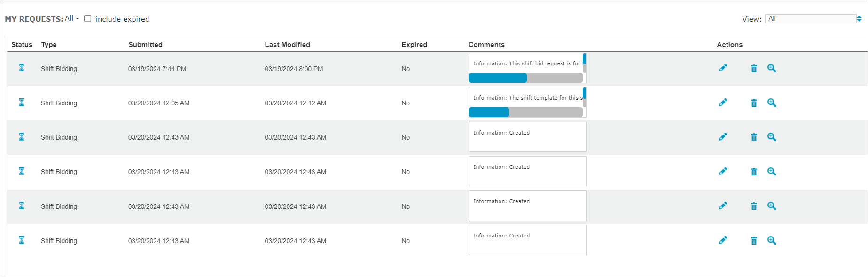Click hourglass status icon in first row
The width and height of the screenshot is (868, 277).
click(22, 68)
